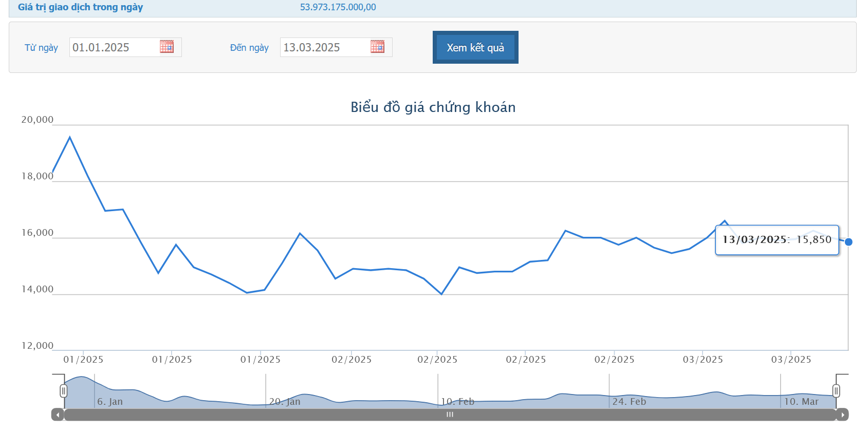Select the 10. Mar navigator label
The height and width of the screenshot is (431, 868).
[x=801, y=402]
